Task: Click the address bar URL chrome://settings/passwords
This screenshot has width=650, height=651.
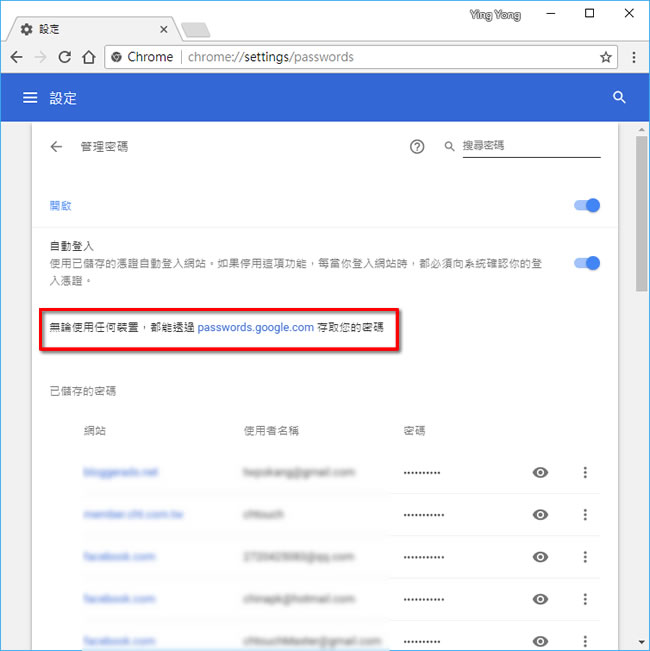Action: coord(271,57)
